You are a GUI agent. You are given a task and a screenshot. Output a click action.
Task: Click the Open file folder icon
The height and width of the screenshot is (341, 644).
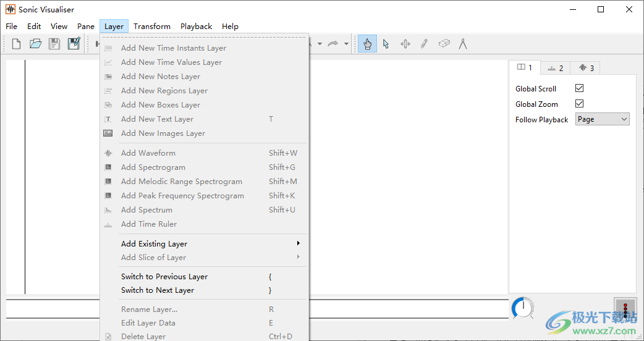click(x=35, y=44)
